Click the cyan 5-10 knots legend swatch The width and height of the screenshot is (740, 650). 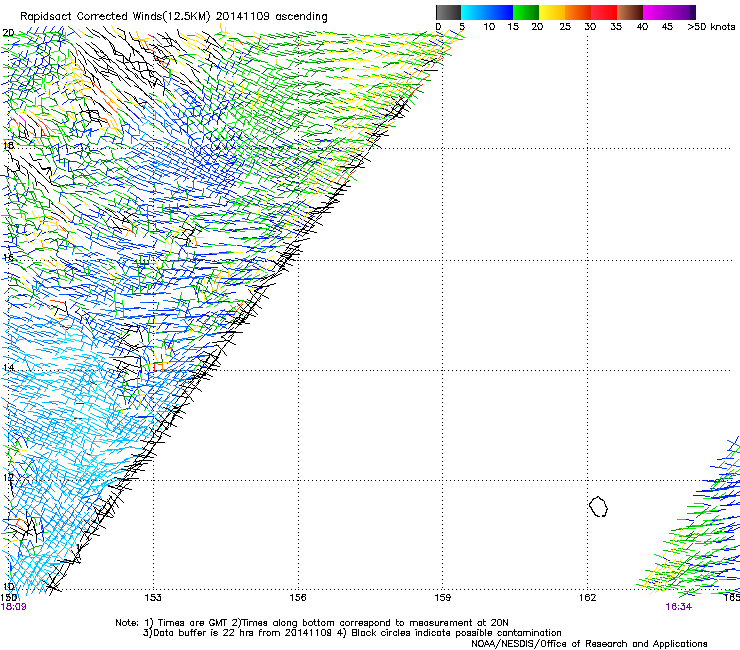(474, 12)
